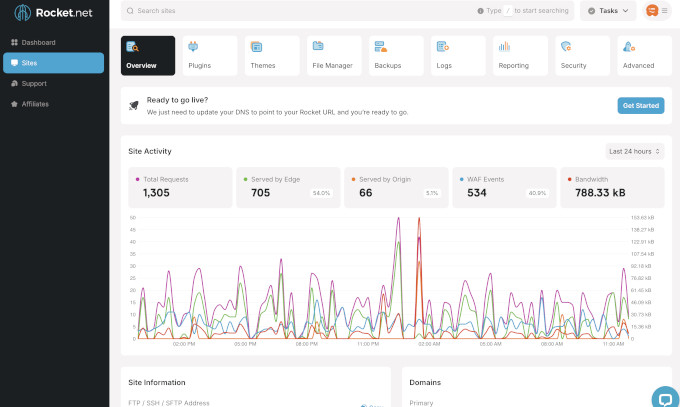Click the Themes window icon

point(256,46)
